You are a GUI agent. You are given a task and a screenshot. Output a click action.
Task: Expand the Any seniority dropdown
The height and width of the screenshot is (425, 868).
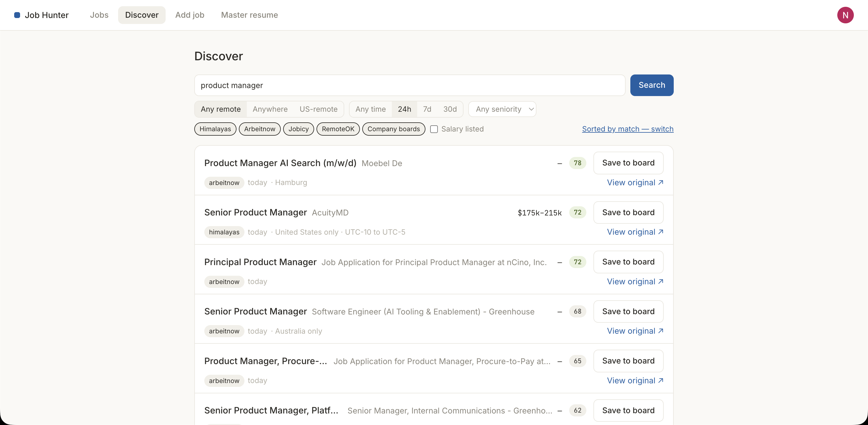click(x=502, y=109)
